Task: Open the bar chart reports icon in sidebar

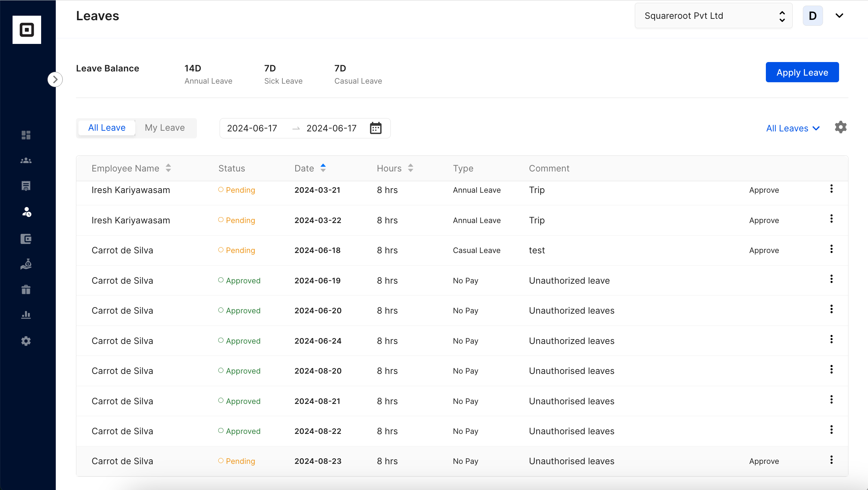Action: [26, 315]
